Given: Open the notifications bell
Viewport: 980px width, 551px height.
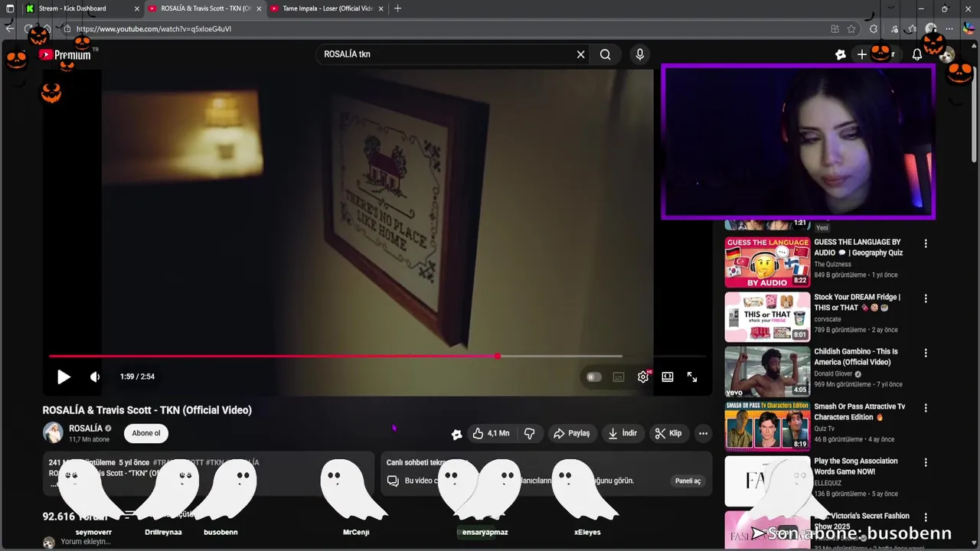Looking at the screenshot, I should 917,54.
